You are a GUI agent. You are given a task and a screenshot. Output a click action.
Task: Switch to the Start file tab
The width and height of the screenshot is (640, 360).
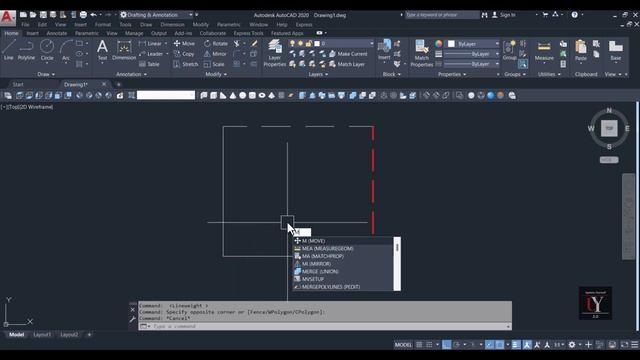click(18, 84)
